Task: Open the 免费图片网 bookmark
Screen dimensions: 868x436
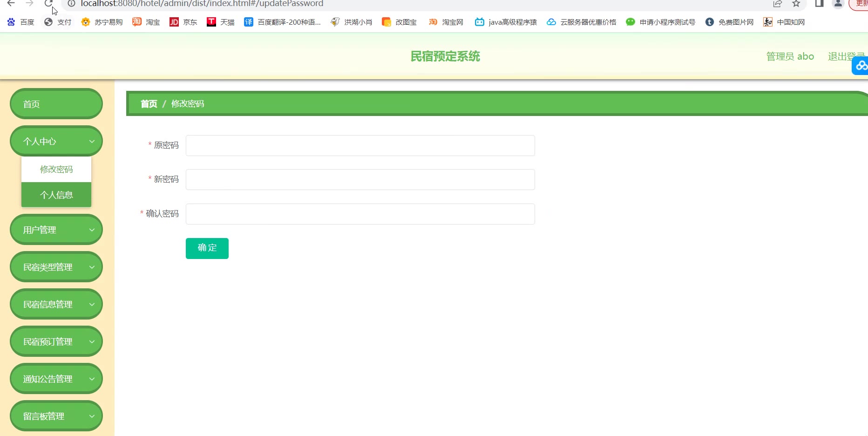Action: click(x=730, y=22)
